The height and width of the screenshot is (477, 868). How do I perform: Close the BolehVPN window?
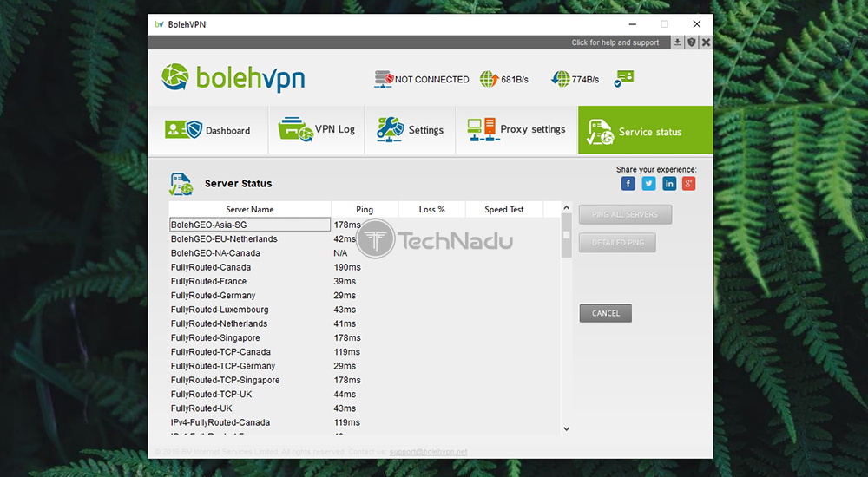tap(696, 24)
